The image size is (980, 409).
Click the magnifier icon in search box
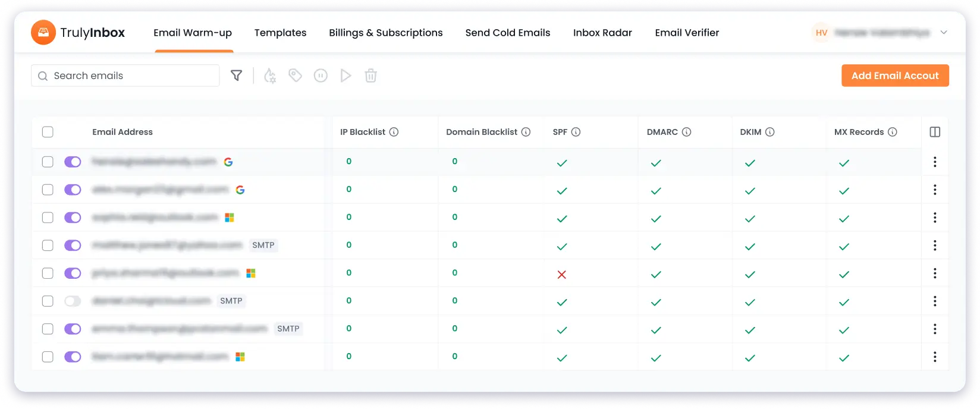[43, 76]
